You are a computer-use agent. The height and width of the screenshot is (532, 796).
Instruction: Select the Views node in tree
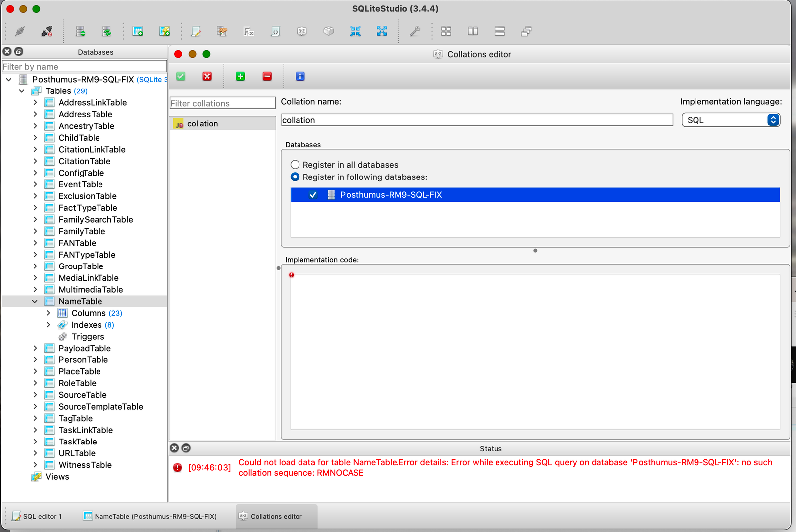pyautogui.click(x=57, y=477)
